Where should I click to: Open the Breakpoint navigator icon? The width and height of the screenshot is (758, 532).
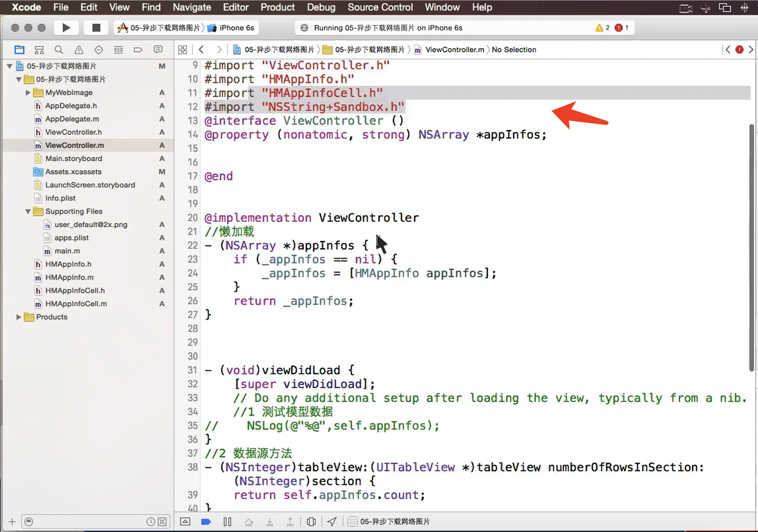coord(138,50)
